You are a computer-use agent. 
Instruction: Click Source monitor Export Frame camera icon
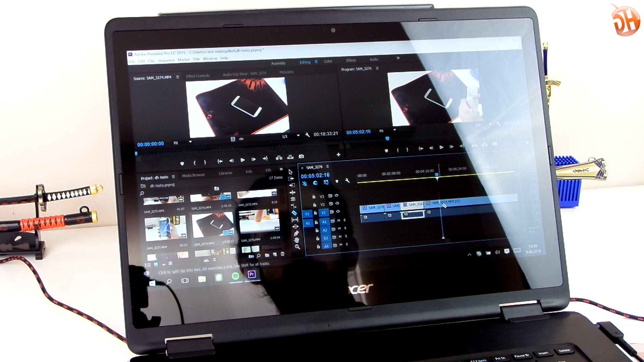coord(301,157)
